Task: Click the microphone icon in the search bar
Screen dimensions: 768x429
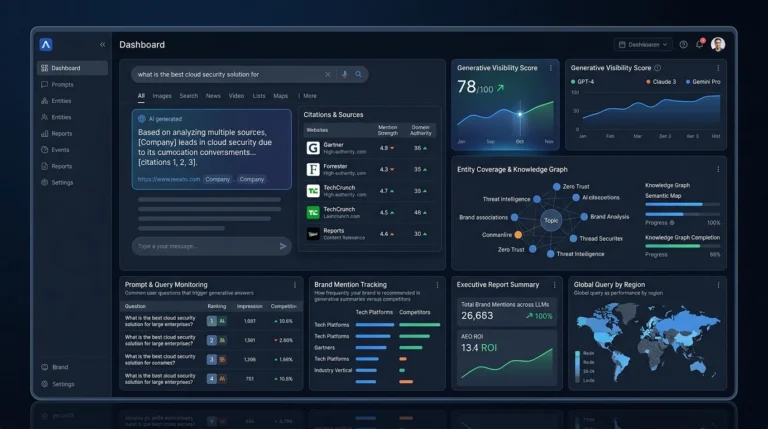Action: click(344, 74)
